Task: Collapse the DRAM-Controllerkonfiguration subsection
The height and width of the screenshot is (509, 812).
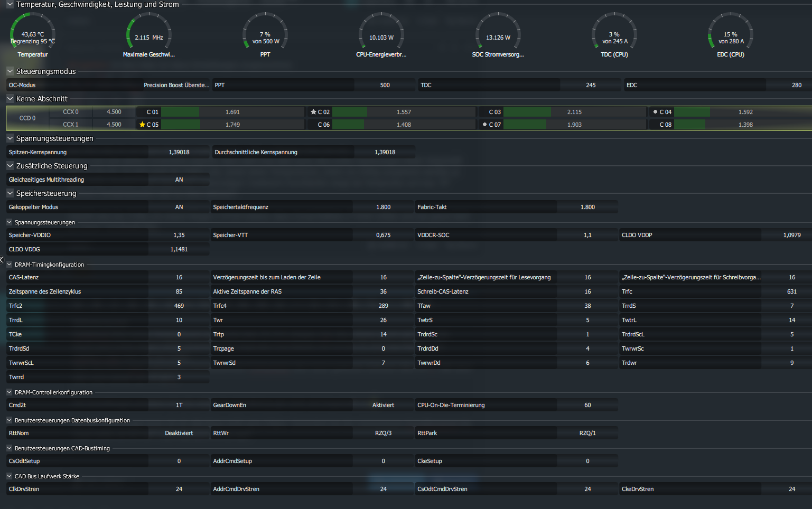Action: [x=10, y=392]
